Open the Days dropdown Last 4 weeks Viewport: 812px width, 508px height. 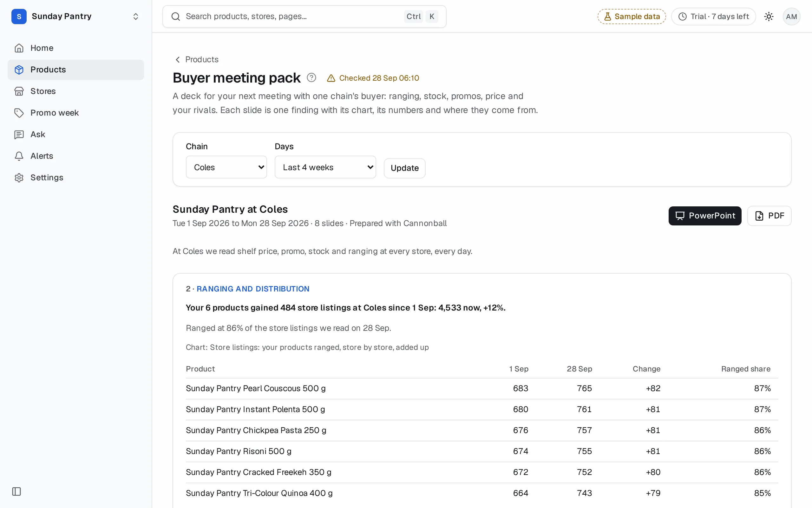coord(325,167)
